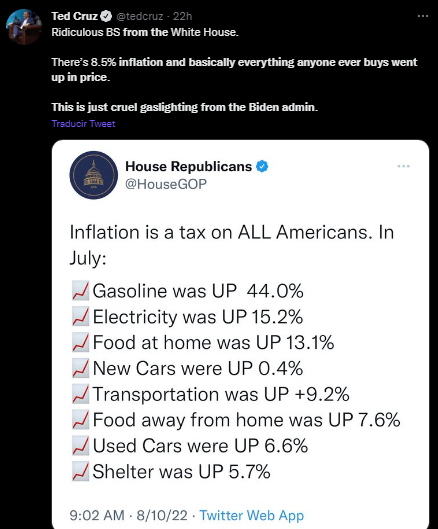Click the blue verified badge next to House Republicans
The width and height of the screenshot is (438, 529).
pyautogui.click(x=262, y=166)
